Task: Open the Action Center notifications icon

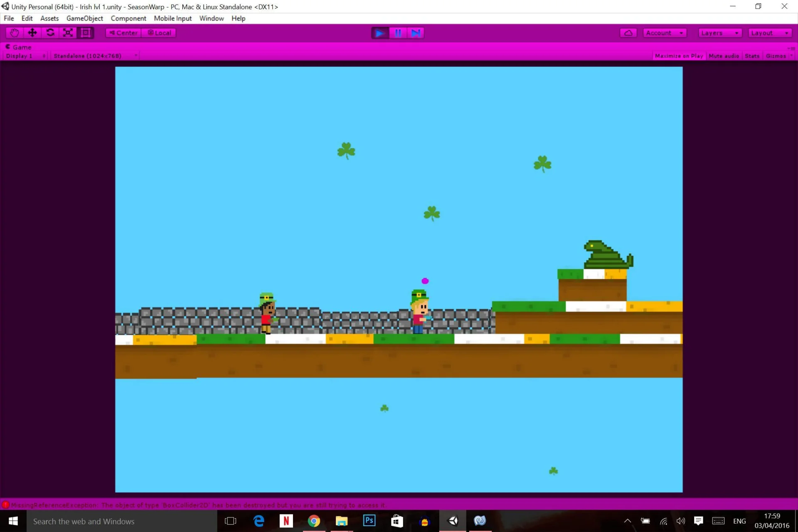Action: pyautogui.click(x=699, y=521)
